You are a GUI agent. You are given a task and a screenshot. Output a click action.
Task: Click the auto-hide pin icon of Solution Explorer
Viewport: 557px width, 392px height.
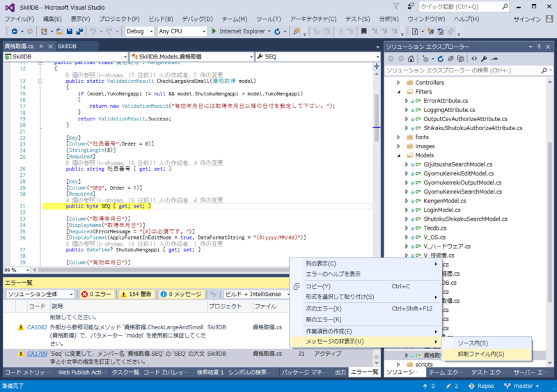tap(539, 47)
